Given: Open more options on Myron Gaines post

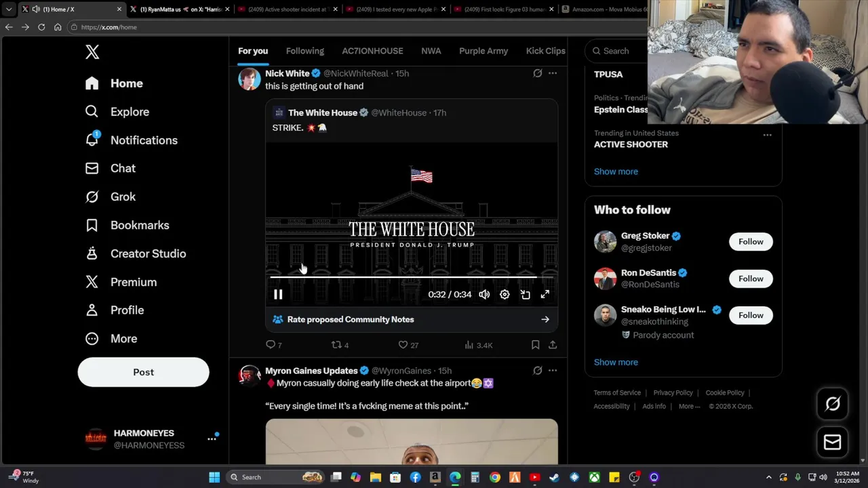Looking at the screenshot, I should pos(553,371).
